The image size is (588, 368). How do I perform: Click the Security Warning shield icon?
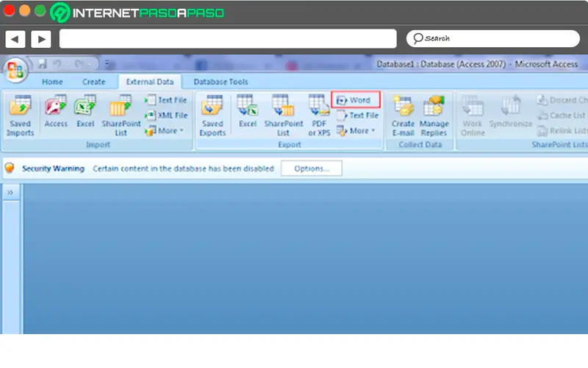point(10,168)
